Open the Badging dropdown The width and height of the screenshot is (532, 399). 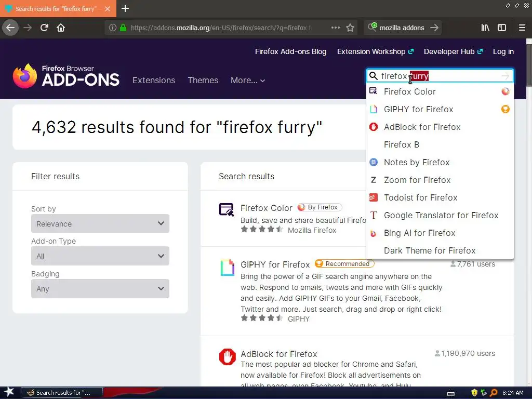(x=100, y=289)
